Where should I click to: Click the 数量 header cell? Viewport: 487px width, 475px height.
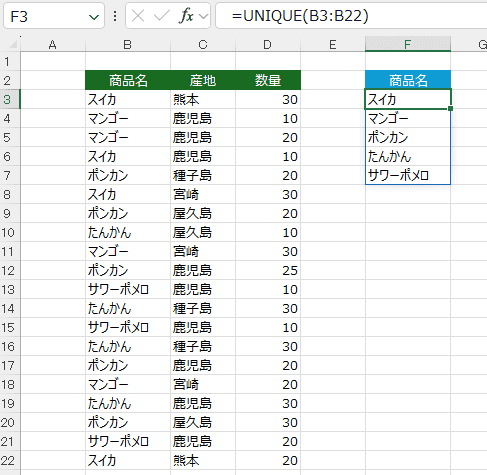[x=268, y=80]
